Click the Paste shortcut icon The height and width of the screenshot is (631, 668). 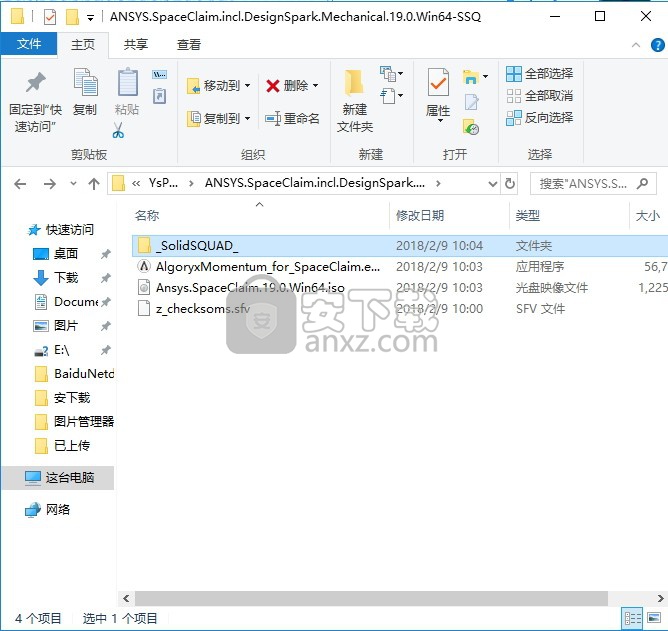click(x=159, y=96)
